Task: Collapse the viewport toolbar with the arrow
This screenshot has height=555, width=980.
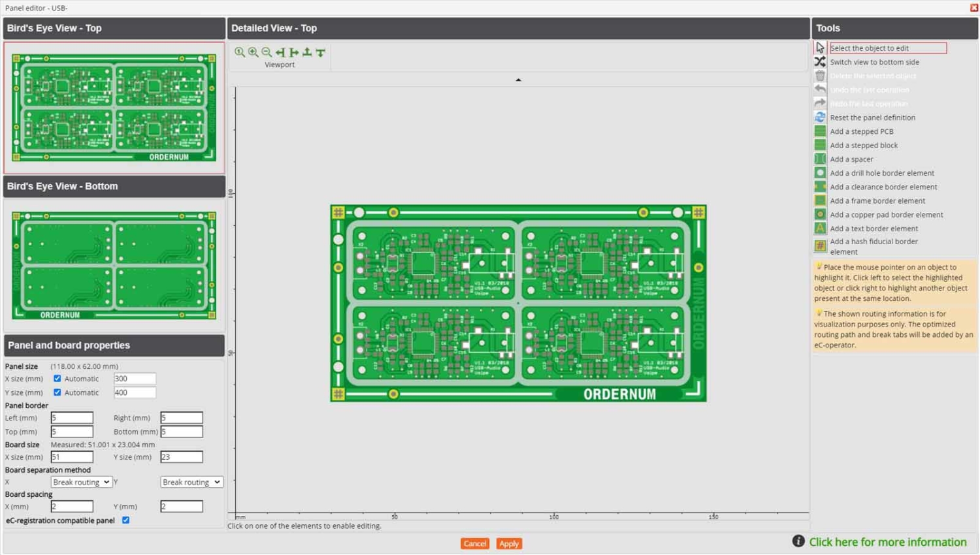Action: tap(518, 80)
